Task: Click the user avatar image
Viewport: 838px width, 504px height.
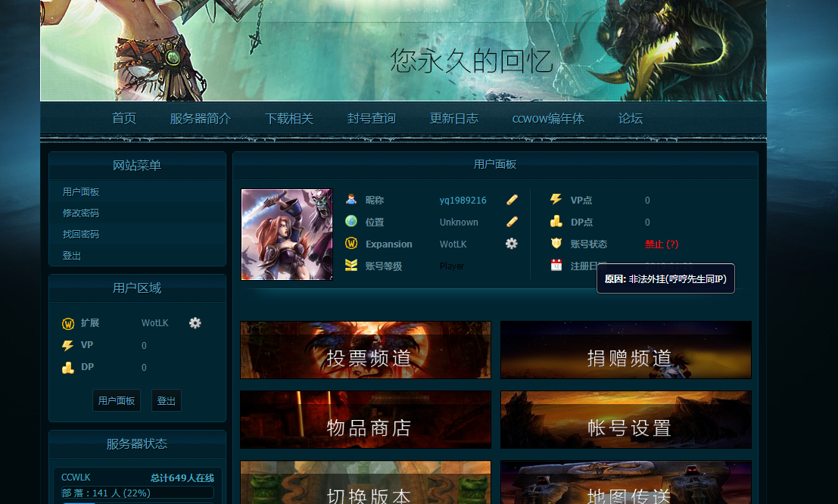Action: (287, 235)
